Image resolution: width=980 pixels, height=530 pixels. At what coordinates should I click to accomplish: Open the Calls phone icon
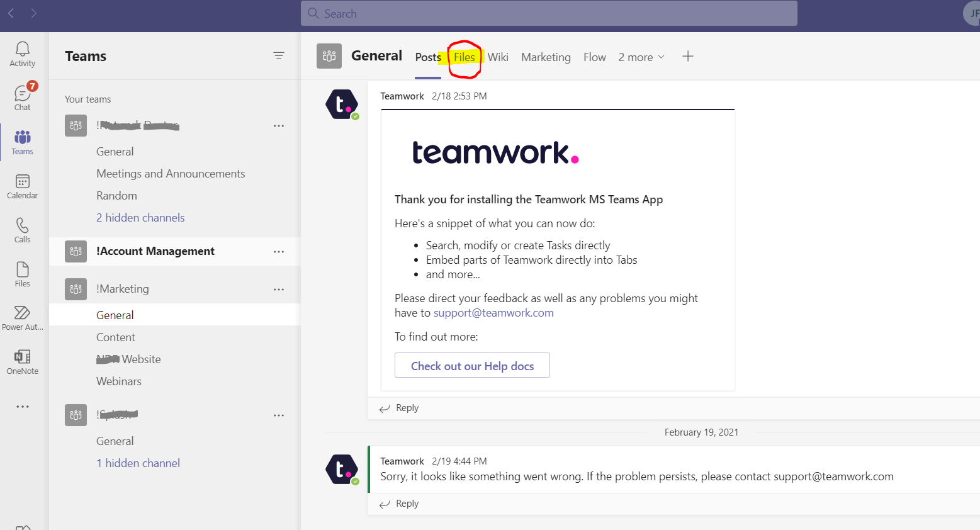(x=23, y=230)
